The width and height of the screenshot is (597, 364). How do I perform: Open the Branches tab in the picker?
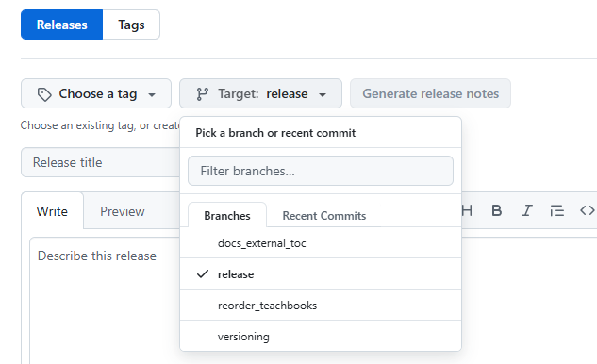click(x=227, y=216)
